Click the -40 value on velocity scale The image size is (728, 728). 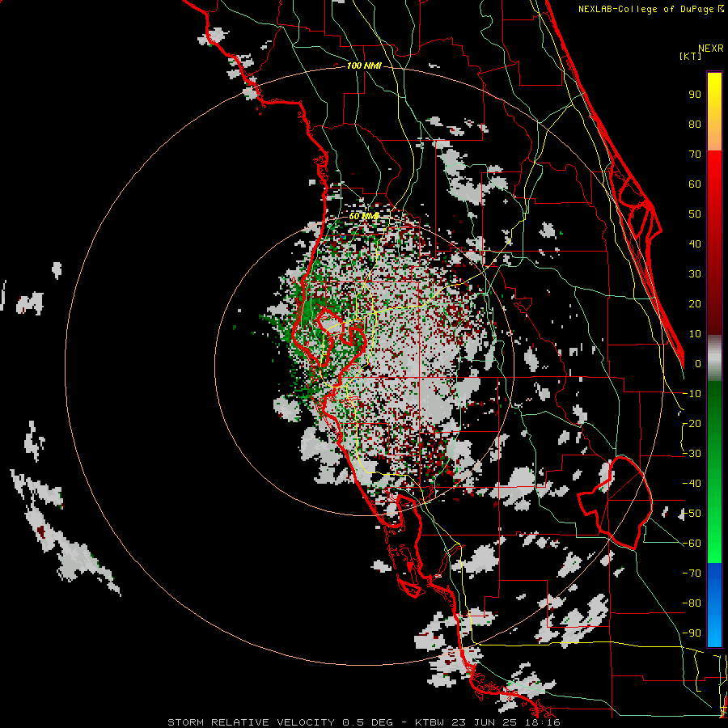[692, 484]
